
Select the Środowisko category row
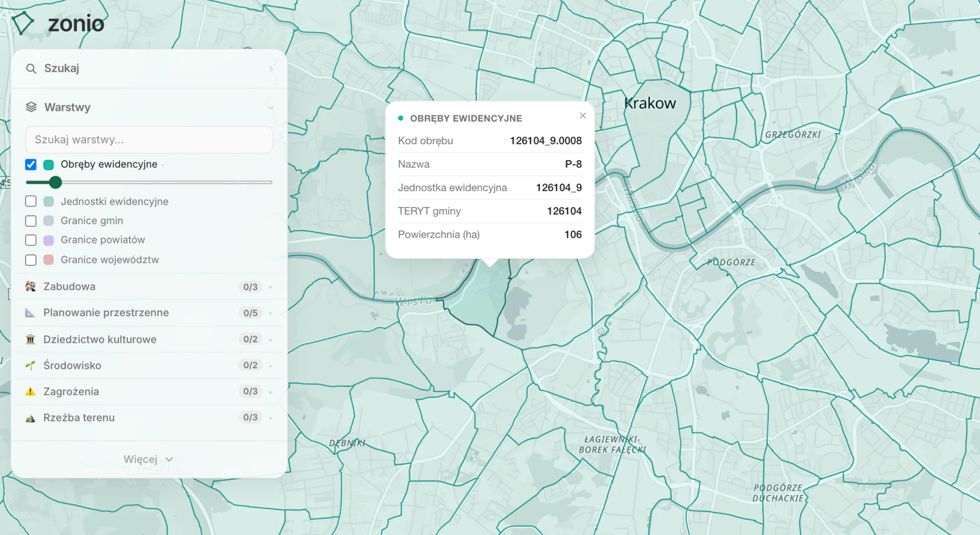pos(149,366)
